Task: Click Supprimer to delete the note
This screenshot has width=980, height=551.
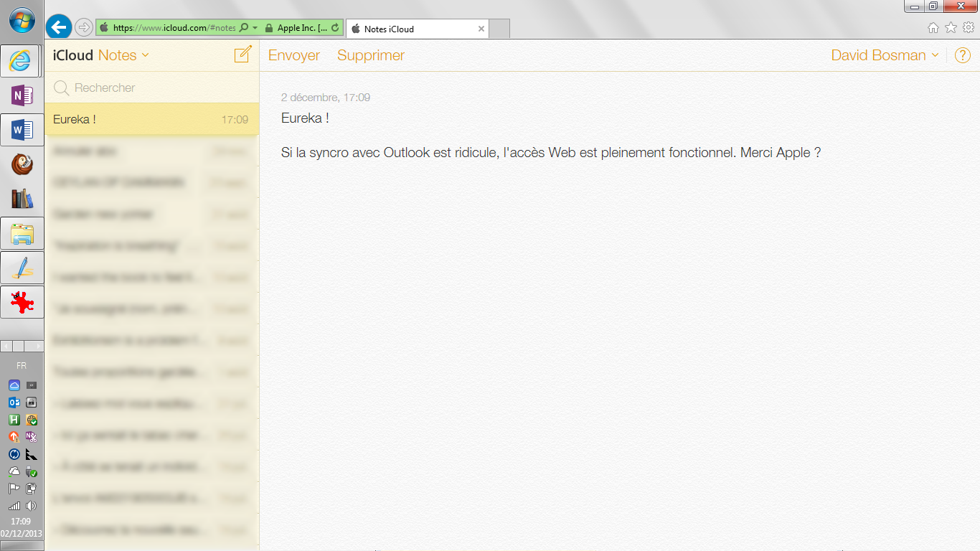Action: pyautogui.click(x=370, y=55)
